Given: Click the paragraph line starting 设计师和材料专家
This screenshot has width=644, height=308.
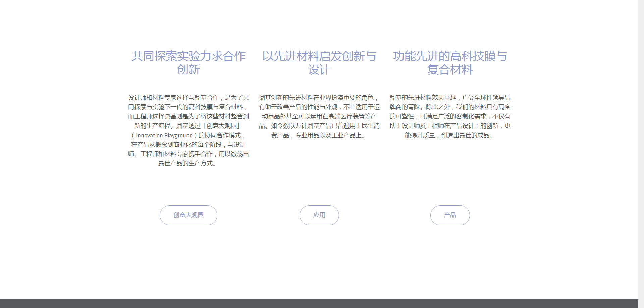Looking at the screenshot, I should tap(188, 98).
